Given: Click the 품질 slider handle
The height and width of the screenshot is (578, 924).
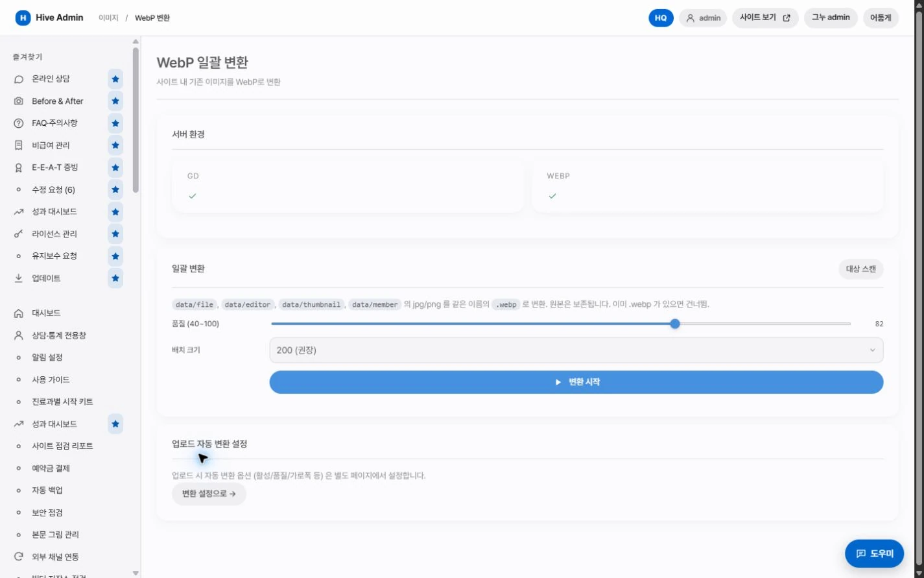Looking at the screenshot, I should point(675,324).
